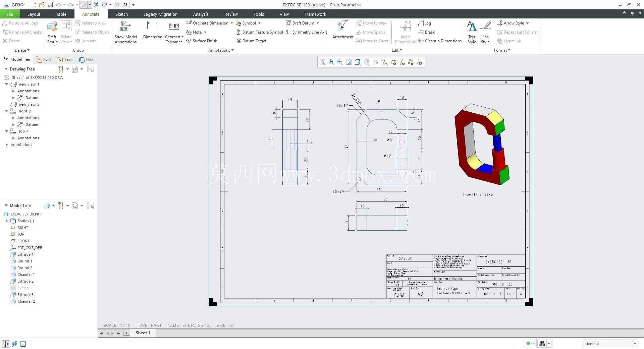Open the Review tab
Viewport: 644px width, 349px height.
pos(231,14)
